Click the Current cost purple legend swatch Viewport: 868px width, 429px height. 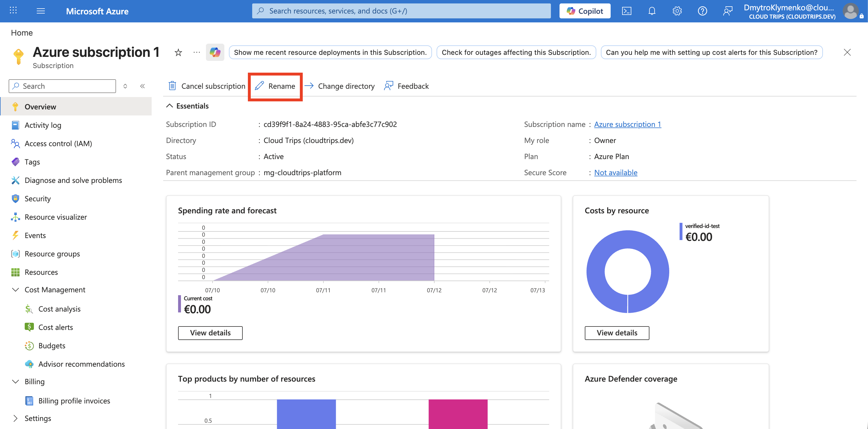point(180,304)
